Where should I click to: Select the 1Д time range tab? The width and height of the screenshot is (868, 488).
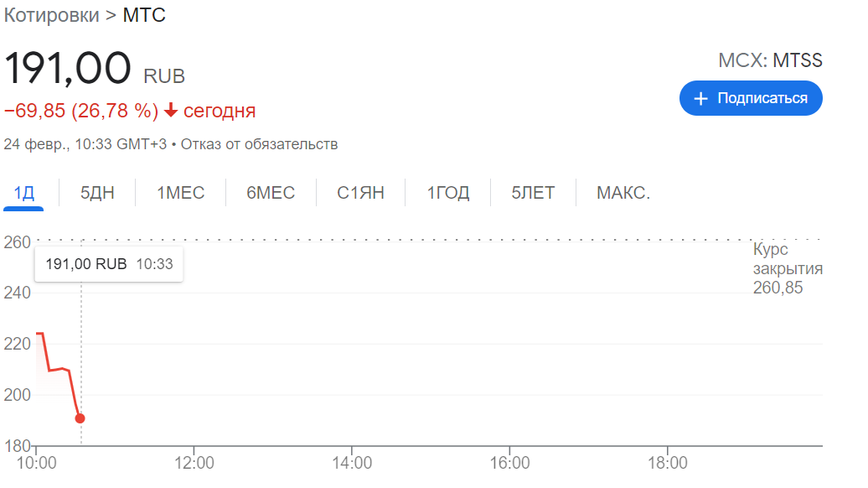24,193
